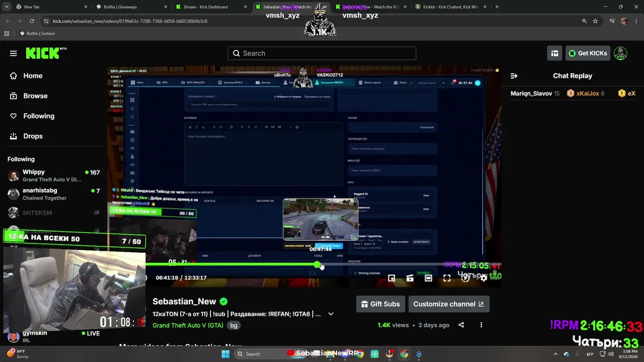This screenshot has width=644, height=362.
Task: Open the Grand Theft Auto V category link
Action: click(188, 325)
